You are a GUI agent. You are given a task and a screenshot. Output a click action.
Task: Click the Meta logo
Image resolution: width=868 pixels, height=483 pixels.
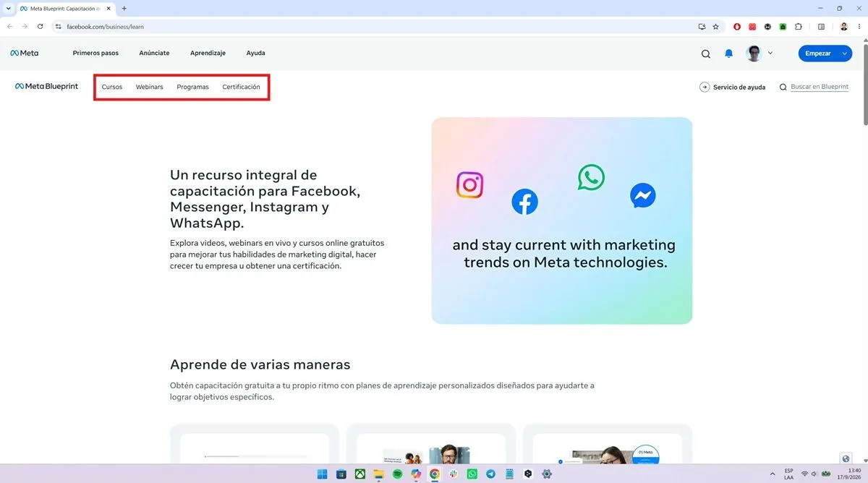[25, 53]
